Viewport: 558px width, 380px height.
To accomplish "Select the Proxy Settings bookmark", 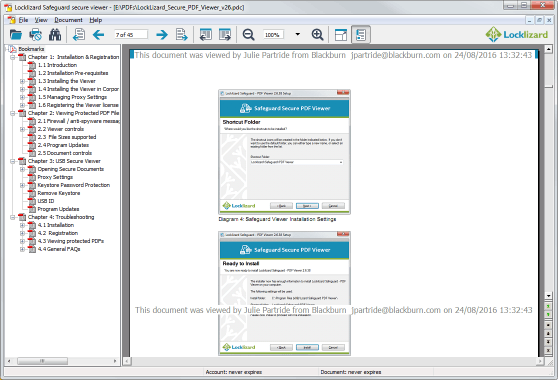I will tap(55, 177).
